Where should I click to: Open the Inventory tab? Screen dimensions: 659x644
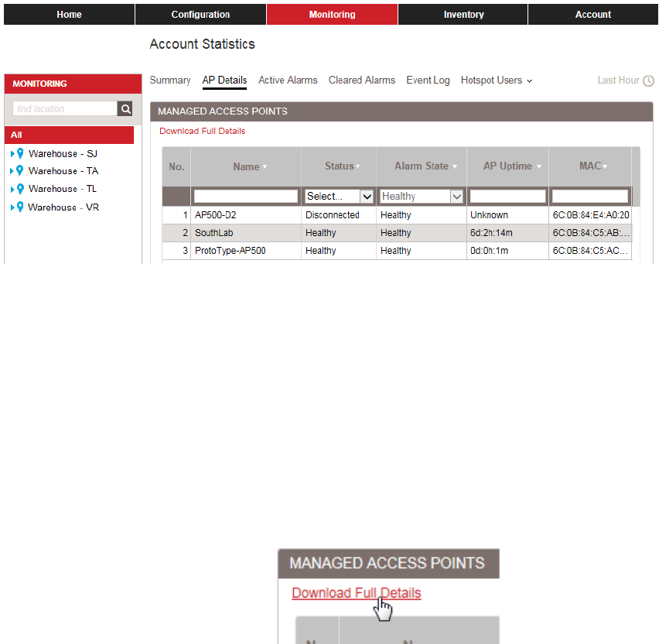pyautogui.click(x=463, y=14)
